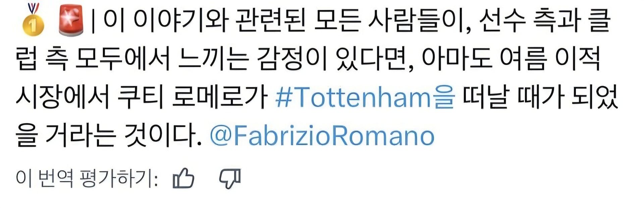
Task: Click the gold medal emoji
Action: (33, 19)
